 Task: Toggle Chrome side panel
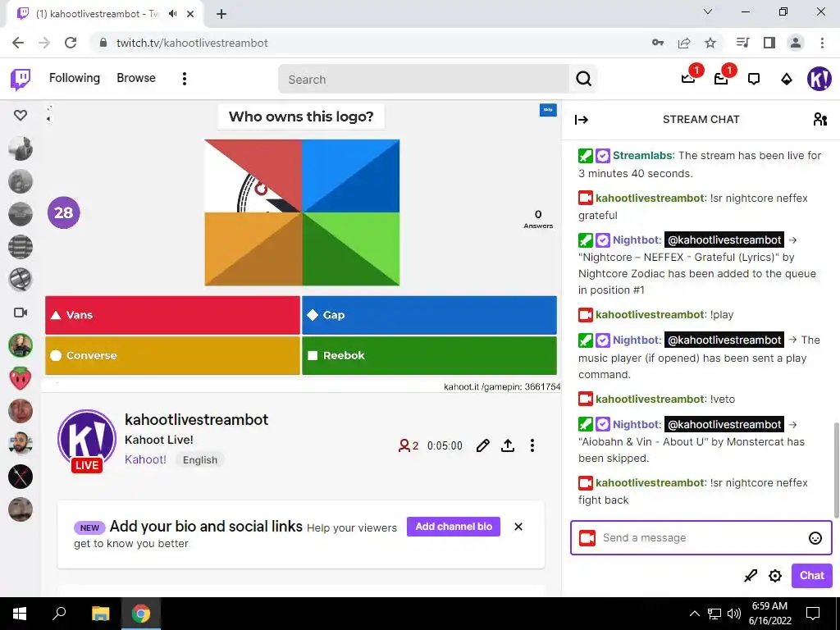pos(769,43)
